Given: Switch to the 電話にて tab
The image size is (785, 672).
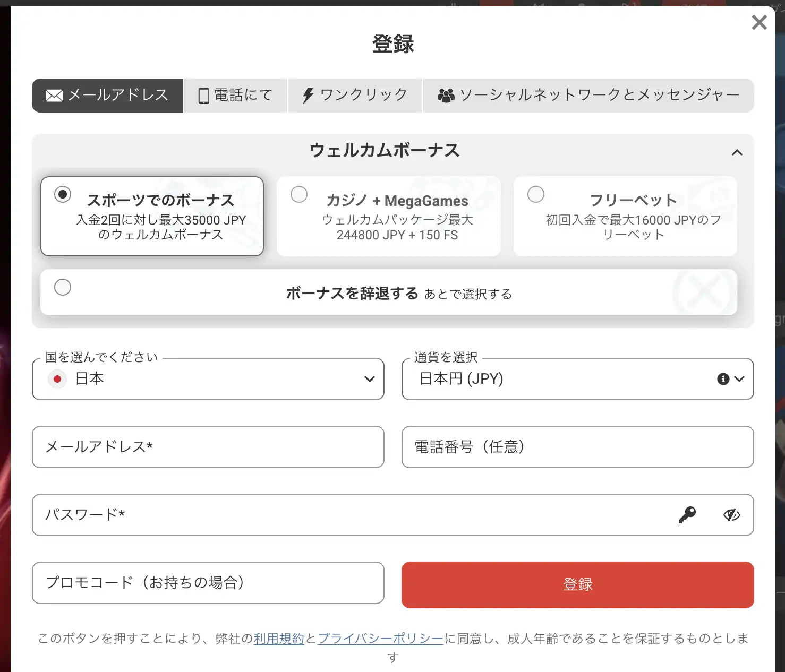Looking at the screenshot, I should [x=235, y=96].
